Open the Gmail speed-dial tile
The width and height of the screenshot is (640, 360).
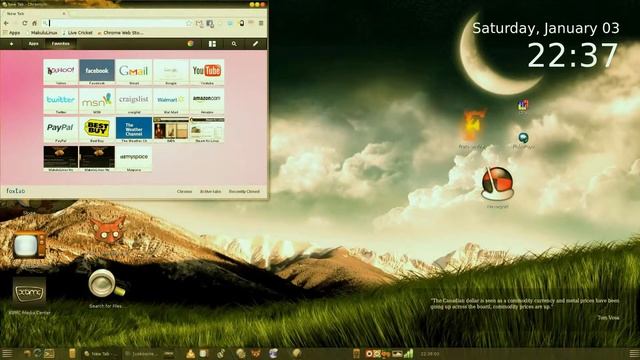point(133,72)
